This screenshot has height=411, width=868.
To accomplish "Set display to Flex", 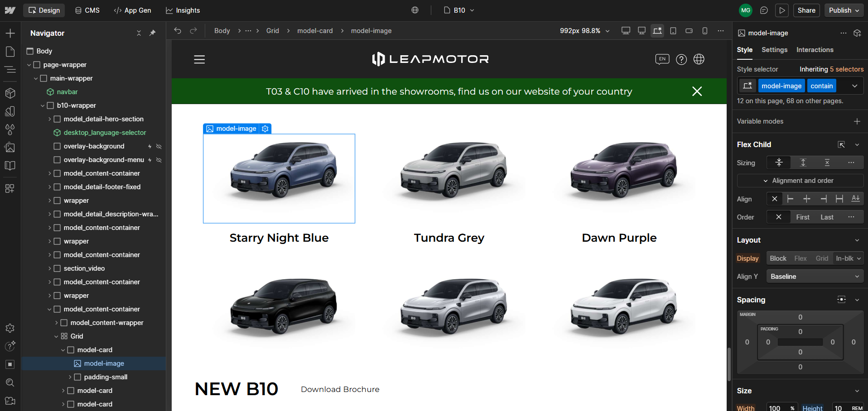I will tap(800, 258).
